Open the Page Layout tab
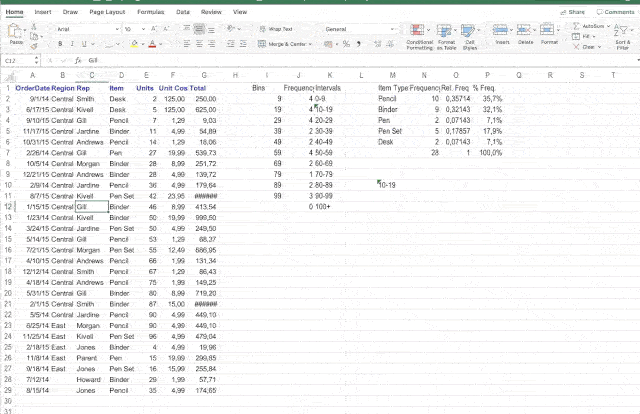This screenshot has width=640, height=414. [x=107, y=12]
